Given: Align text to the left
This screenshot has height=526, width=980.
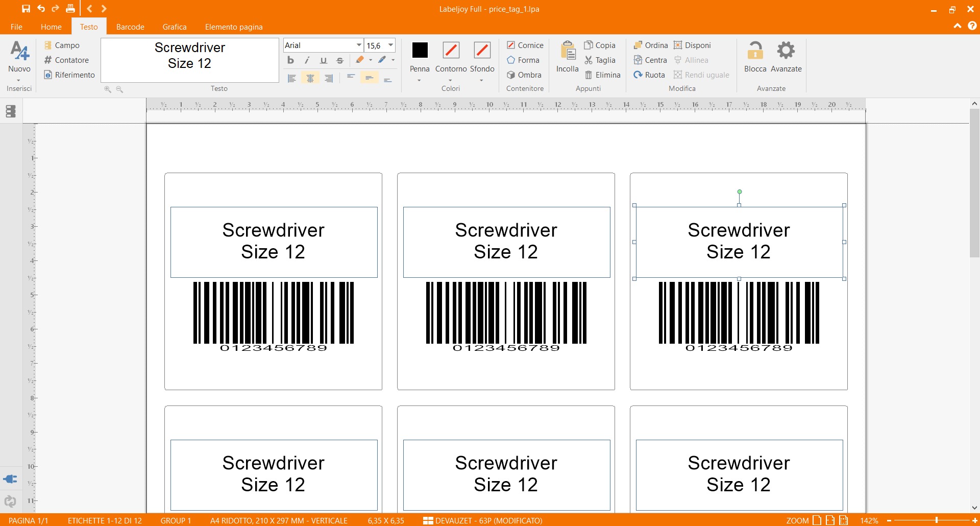Looking at the screenshot, I should pos(292,78).
